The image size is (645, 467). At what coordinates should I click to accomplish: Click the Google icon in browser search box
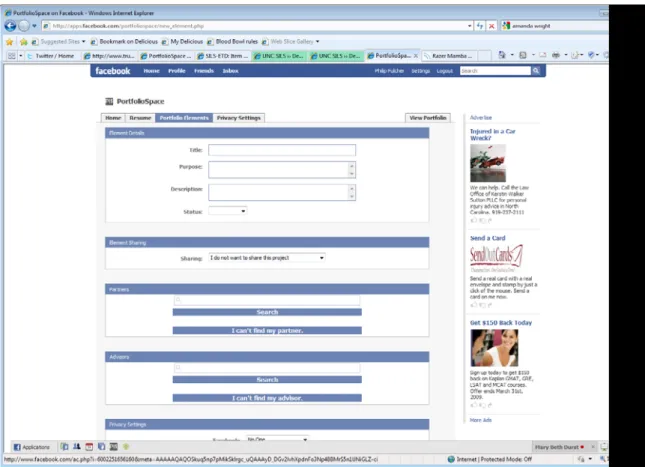[x=506, y=26]
